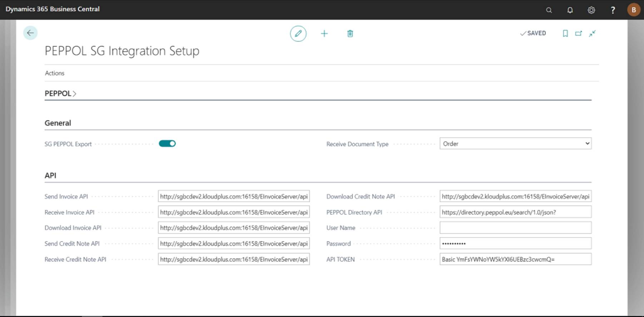Screen dimensions: 644x317
Task: Open help question mark icon
Action: (613, 10)
